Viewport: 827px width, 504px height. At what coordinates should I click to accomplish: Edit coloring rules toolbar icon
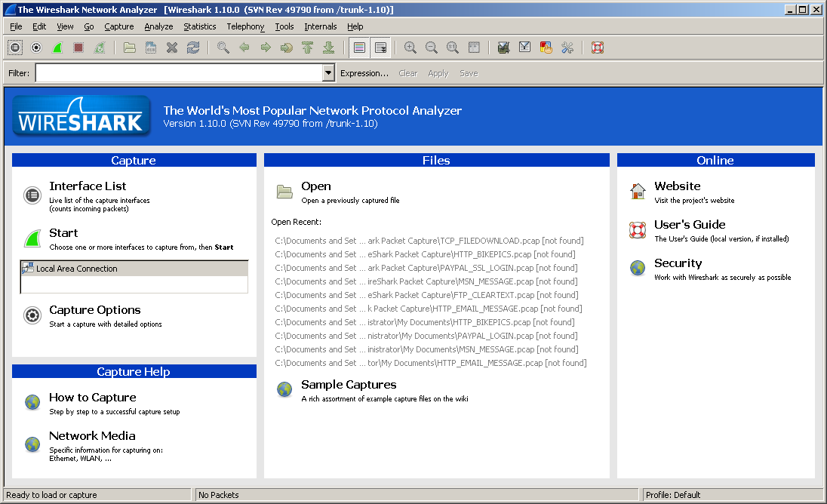[546, 48]
